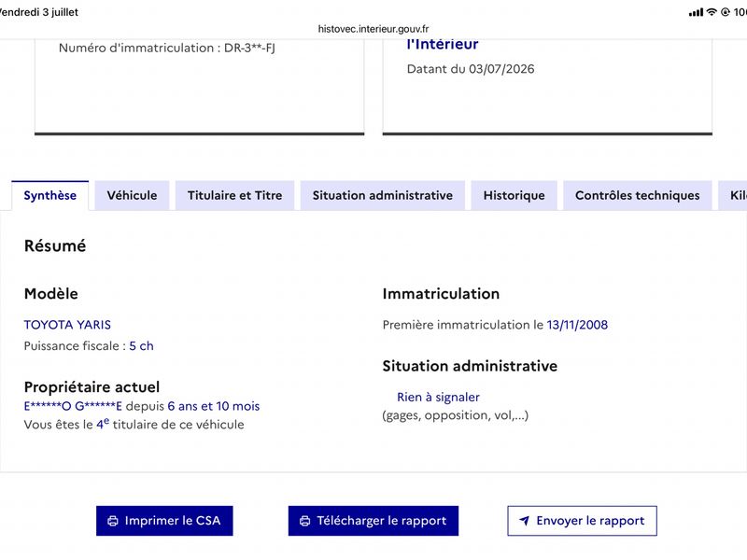Tap the cellular signal bars icon

696,12
